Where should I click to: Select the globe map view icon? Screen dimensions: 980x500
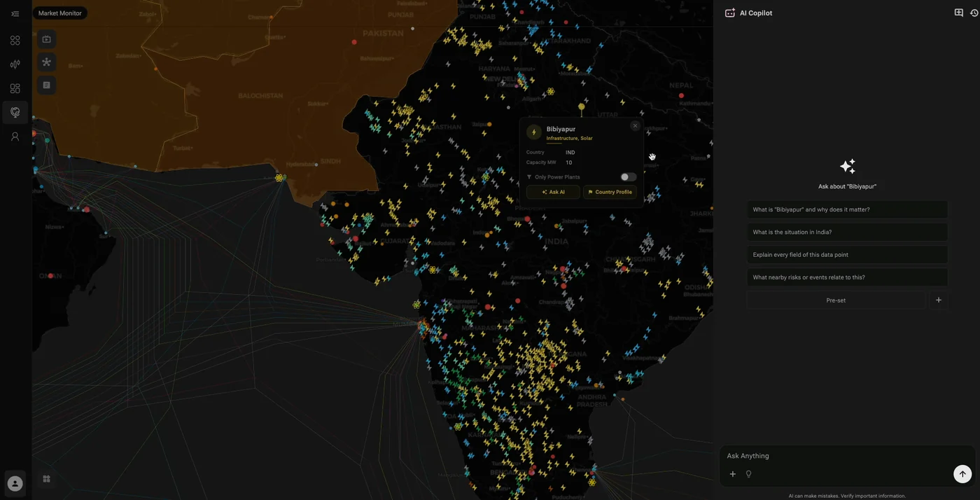pyautogui.click(x=15, y=112)
